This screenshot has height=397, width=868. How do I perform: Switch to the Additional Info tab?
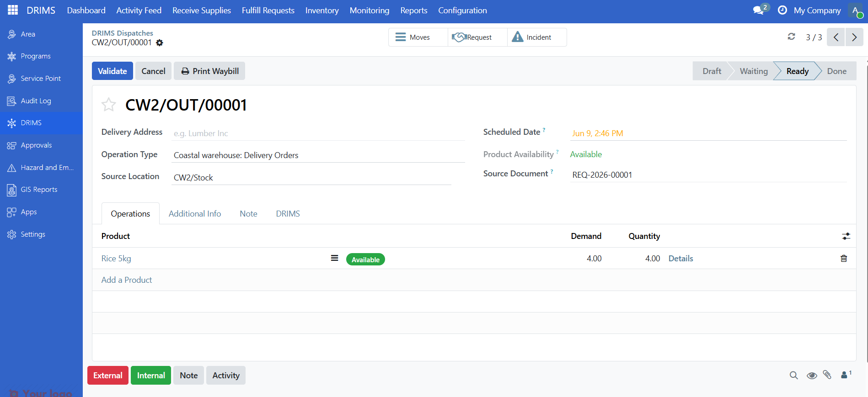pyautogui.click(x=195, y=213)
